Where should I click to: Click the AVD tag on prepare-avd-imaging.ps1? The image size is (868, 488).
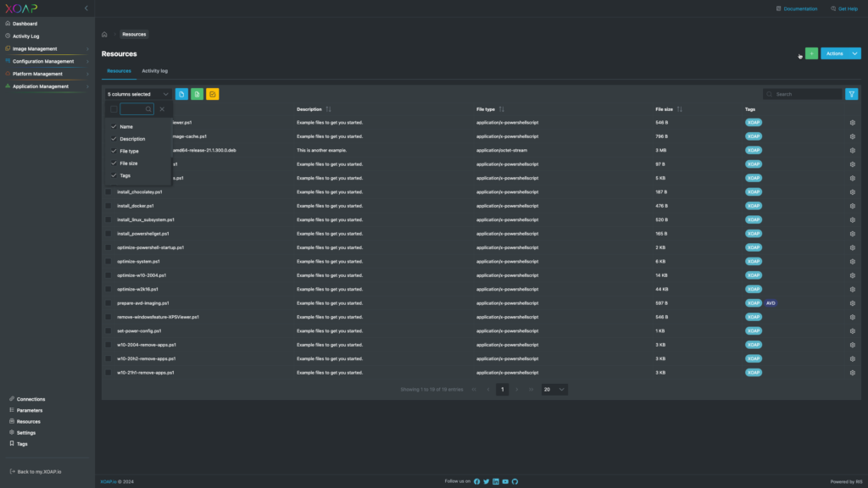pyautogui.click(x=771, y=303)
